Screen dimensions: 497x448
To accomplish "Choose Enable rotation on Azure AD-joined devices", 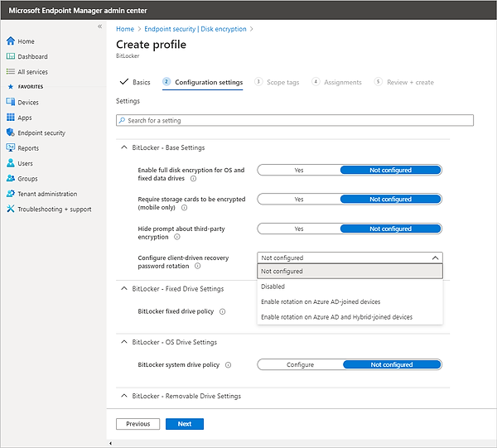I will (x=321, y=301).
